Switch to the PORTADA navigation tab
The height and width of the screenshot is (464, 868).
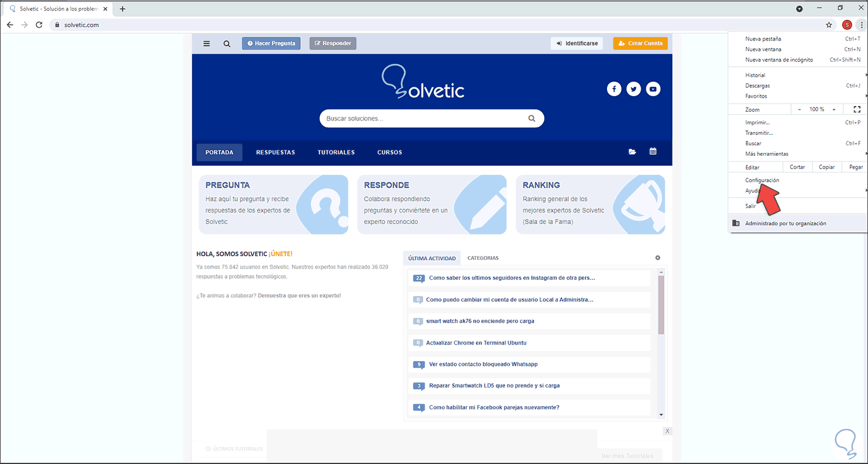coord(219,152)
